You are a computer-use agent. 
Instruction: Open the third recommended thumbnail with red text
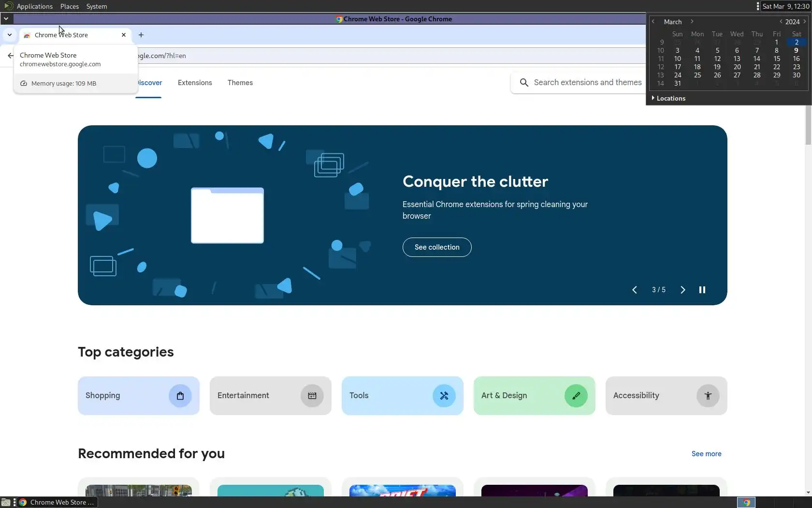(x=403, y=491)
